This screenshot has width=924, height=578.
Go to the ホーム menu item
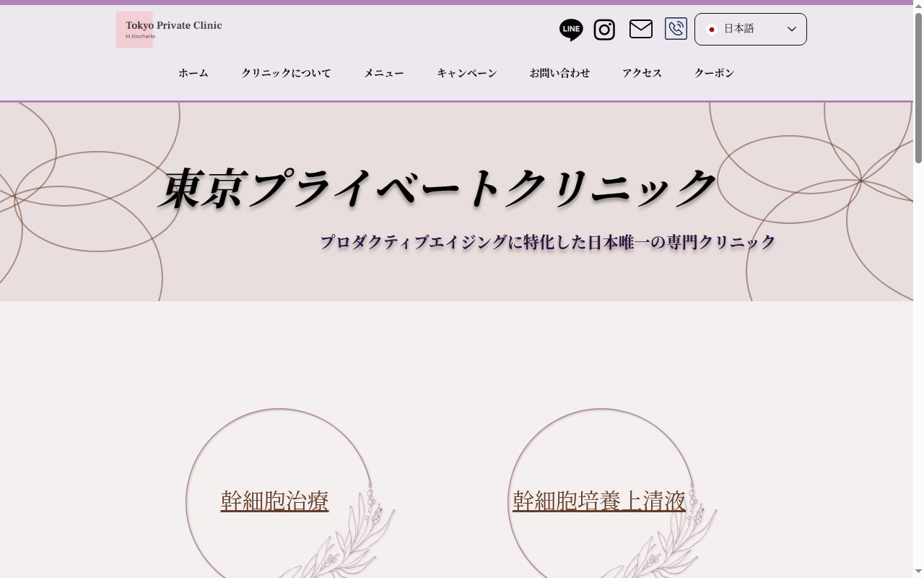pyautogui.click(x=193, y=73)
